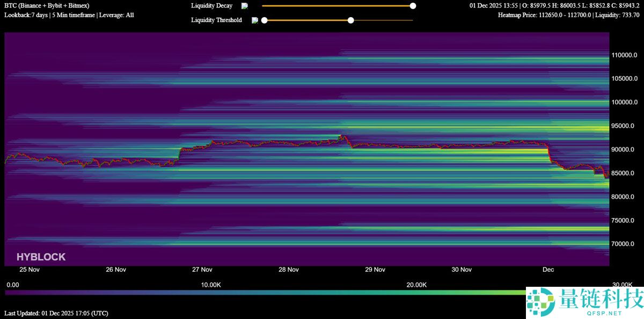This screenshot has width=644, height=319.
Task: Click the Dec date label on axis
Action: [548, 270]
